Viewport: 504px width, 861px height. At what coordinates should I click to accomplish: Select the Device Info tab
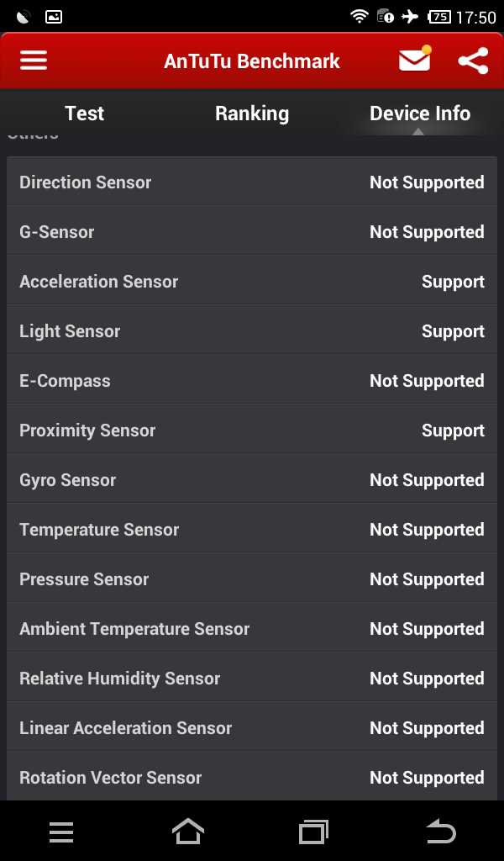420,114
